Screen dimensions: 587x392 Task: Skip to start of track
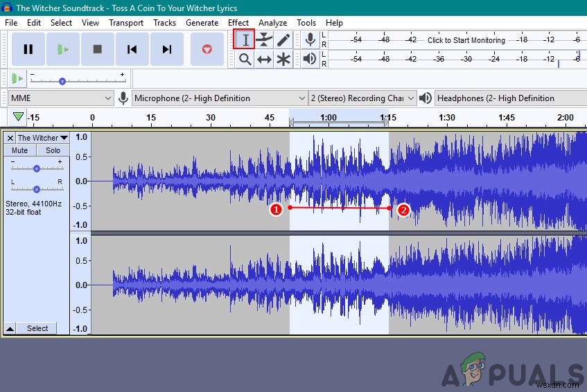pos(132,49)
